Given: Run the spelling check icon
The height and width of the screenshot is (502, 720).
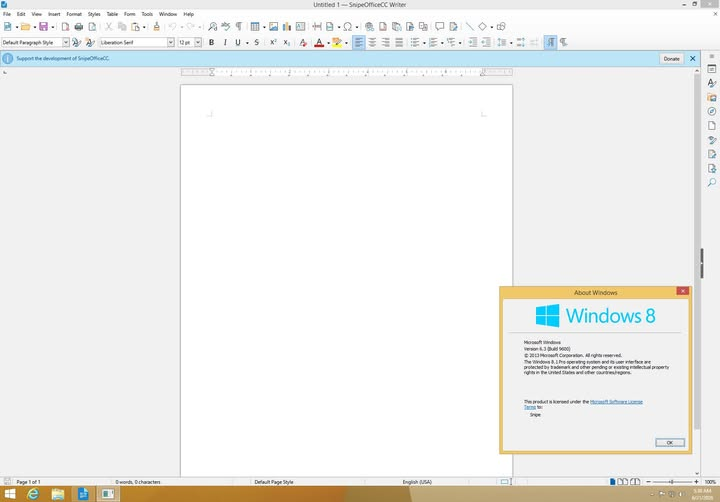Looking at the screenshot, I should coord(225,27).
